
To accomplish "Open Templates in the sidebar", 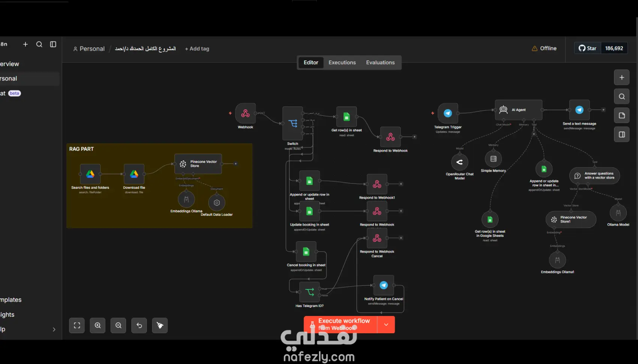I will [29, 300].
